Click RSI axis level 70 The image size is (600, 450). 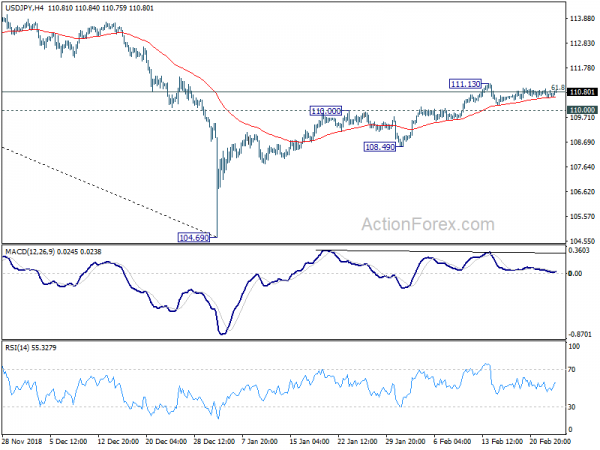click(572, 369)
